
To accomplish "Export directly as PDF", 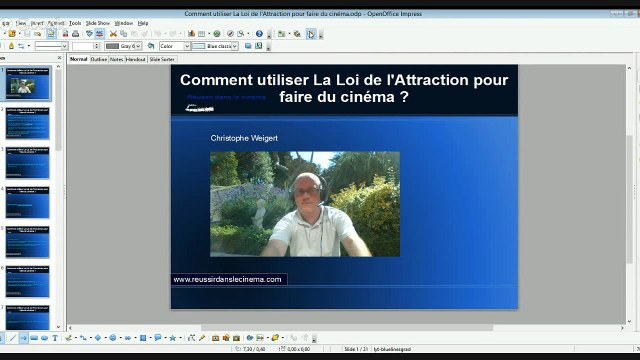I will (65, 33).
